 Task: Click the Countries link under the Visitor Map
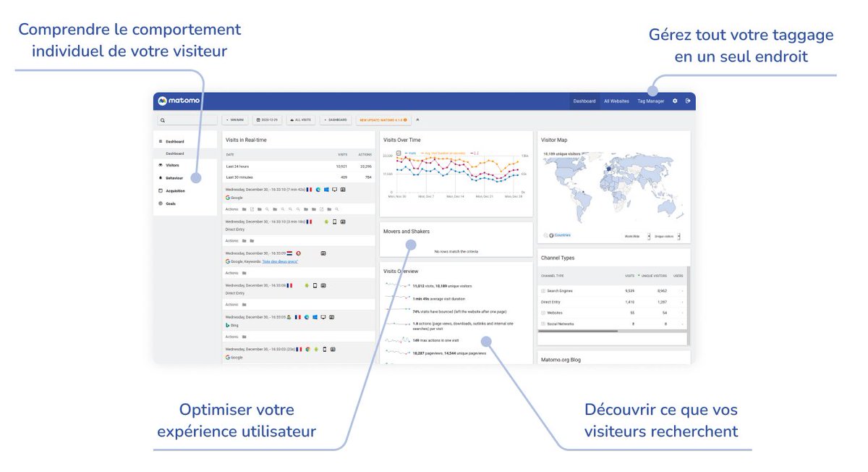(562, 235)
